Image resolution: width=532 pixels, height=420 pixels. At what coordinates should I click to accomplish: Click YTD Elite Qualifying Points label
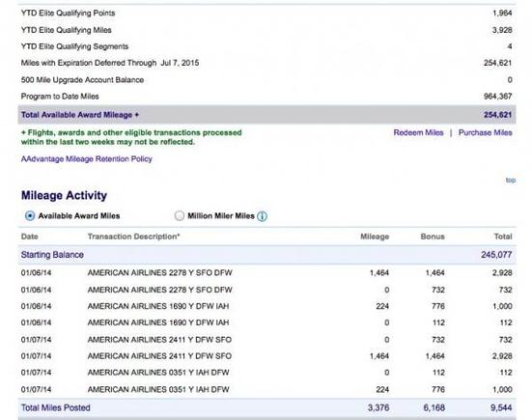click(69, 14)
